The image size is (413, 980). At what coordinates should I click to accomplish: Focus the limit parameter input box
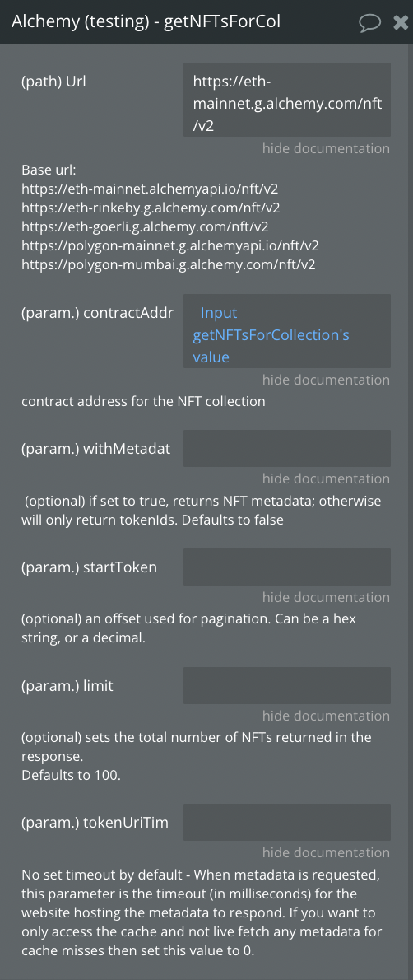pos(287,686)
